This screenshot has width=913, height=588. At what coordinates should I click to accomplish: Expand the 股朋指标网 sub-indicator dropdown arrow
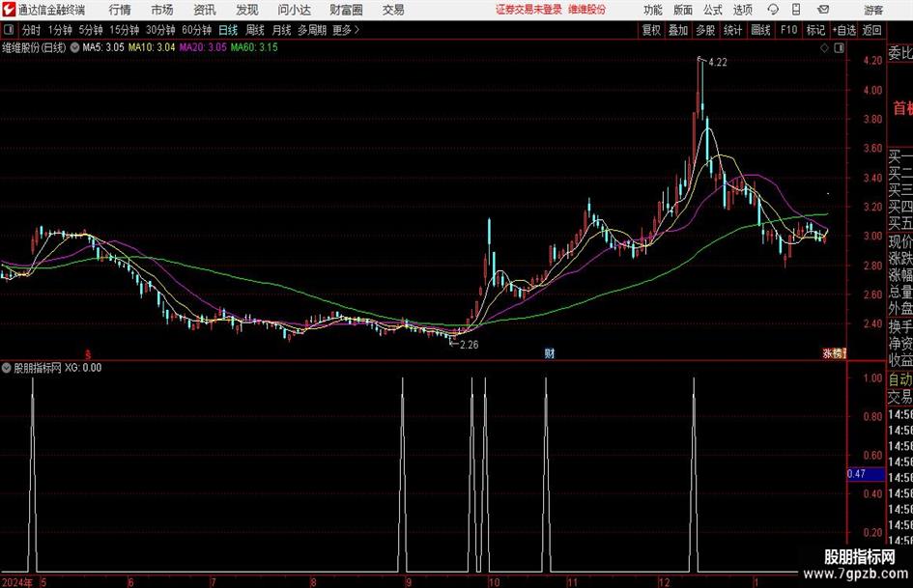(7, 368)
